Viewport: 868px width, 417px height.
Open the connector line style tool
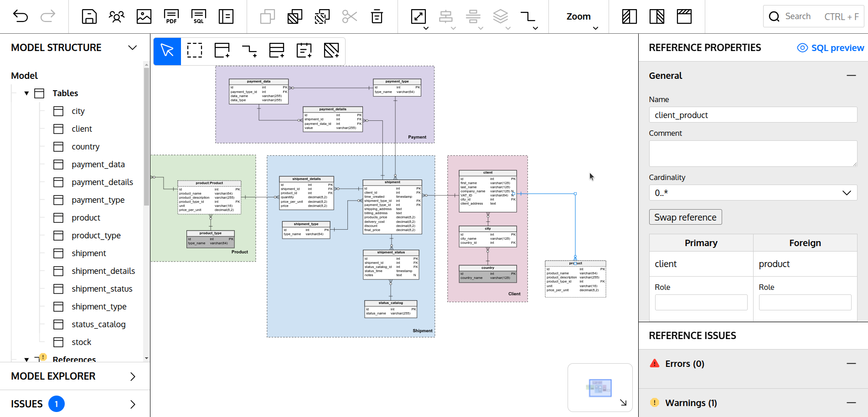(x=528, y=16)
